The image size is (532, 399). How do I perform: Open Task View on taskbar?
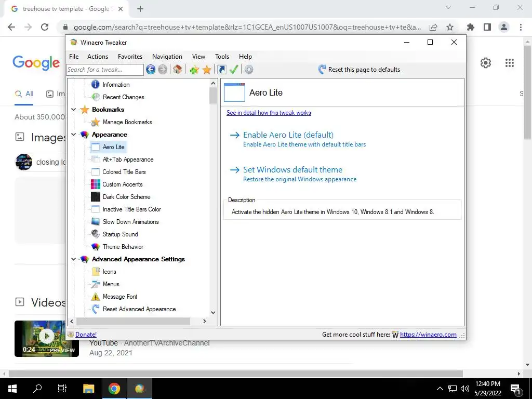pyautogui.click(x=62, y=389)
